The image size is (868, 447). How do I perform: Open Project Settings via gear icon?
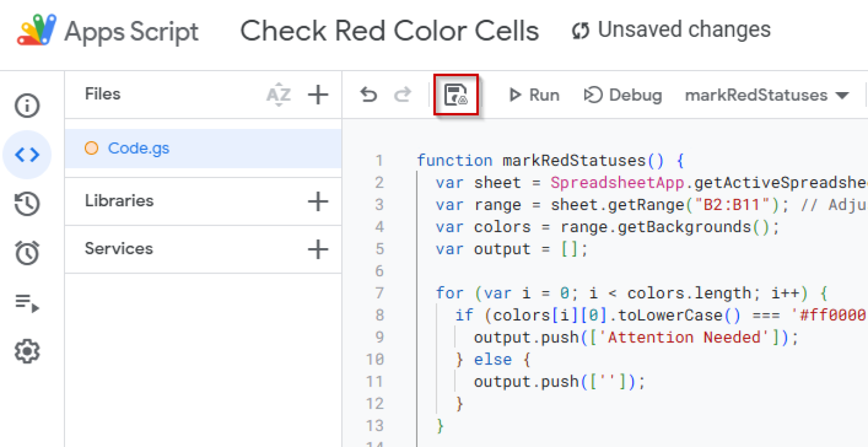coord(27,351)
